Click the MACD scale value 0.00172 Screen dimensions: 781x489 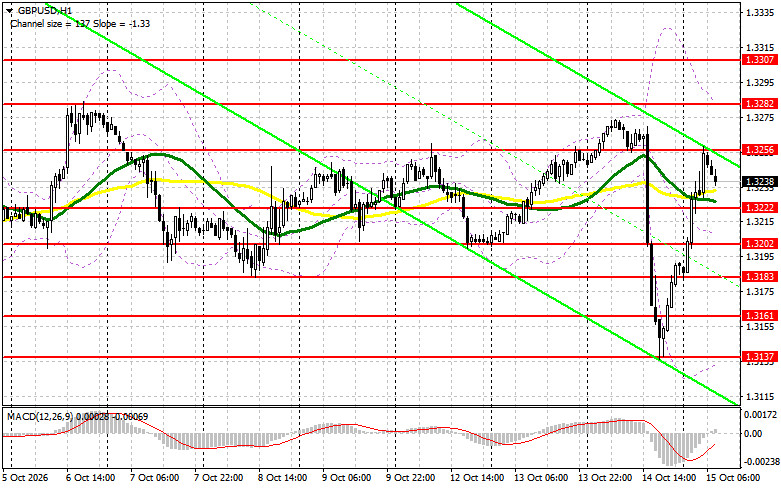tap(760, 414)
